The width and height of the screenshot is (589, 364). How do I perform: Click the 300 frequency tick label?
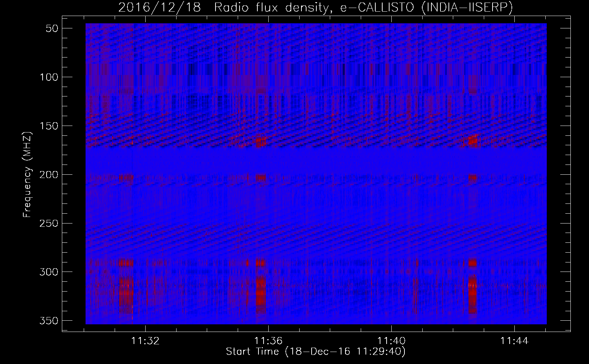[49, 272]
